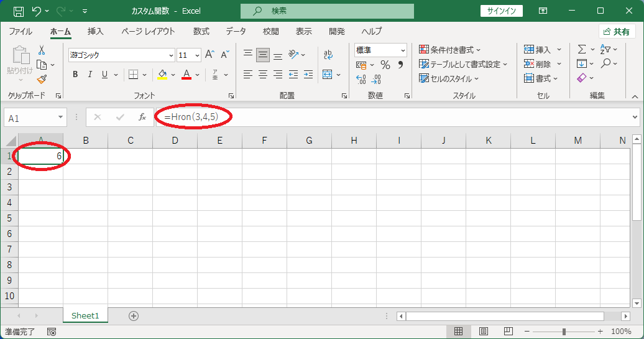644x339 pixels.
Task: Open テーブルとして書式設定 menu
Action: 463,64
